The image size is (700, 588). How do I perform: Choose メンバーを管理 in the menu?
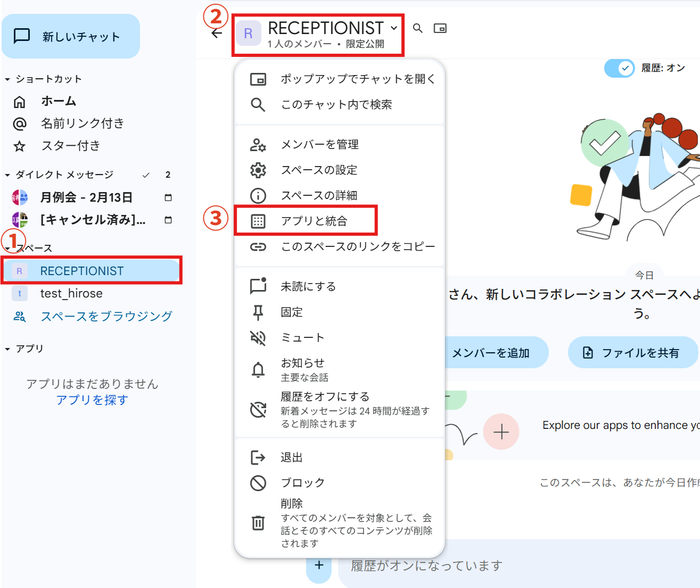(x=319, y=145)
